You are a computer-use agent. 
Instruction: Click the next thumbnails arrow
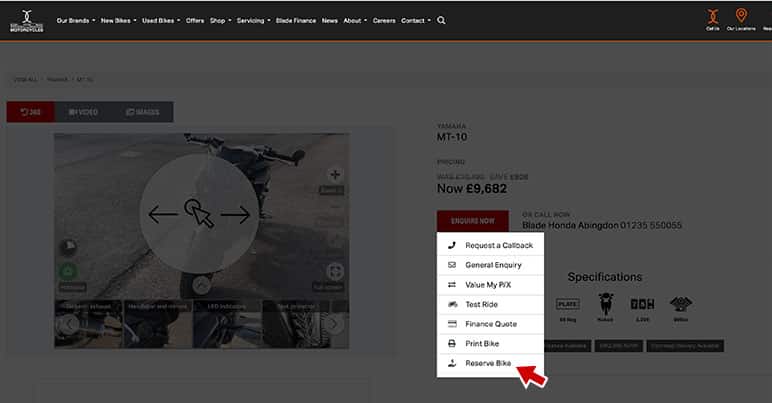(x=334, y=324)
